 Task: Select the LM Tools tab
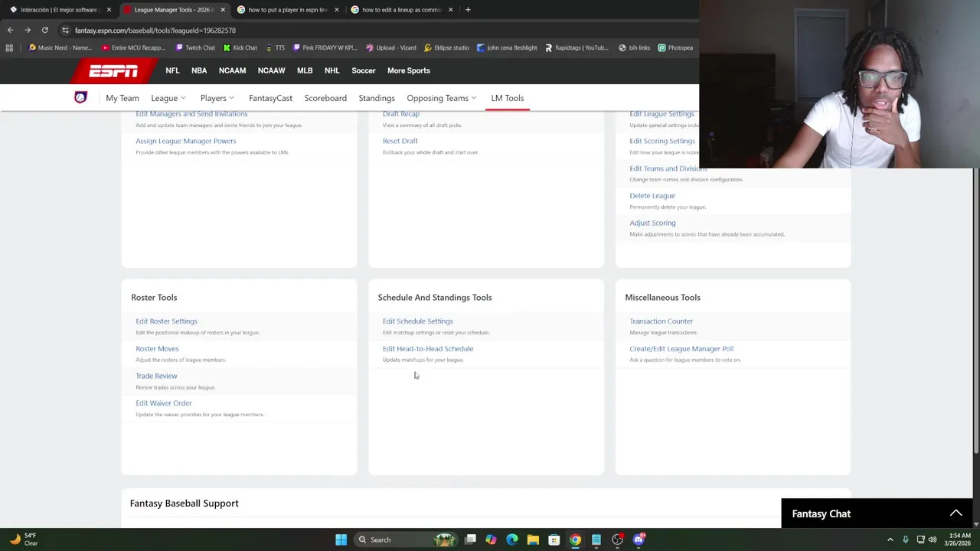point(508,98)
